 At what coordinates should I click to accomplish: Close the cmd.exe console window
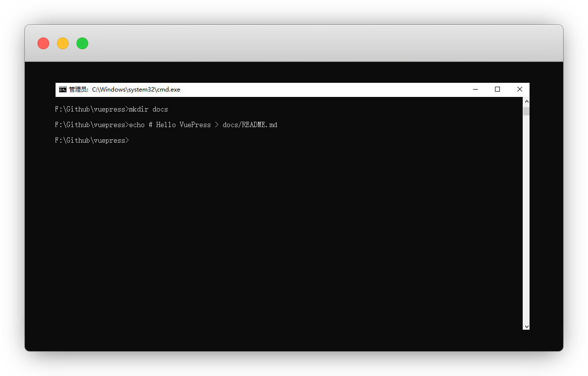(x=519, y=90)
